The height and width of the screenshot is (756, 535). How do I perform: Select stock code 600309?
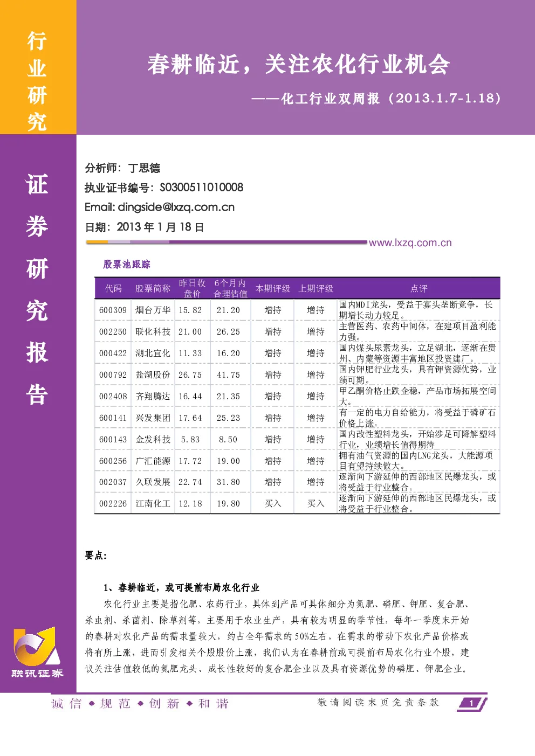pos(113,310)
